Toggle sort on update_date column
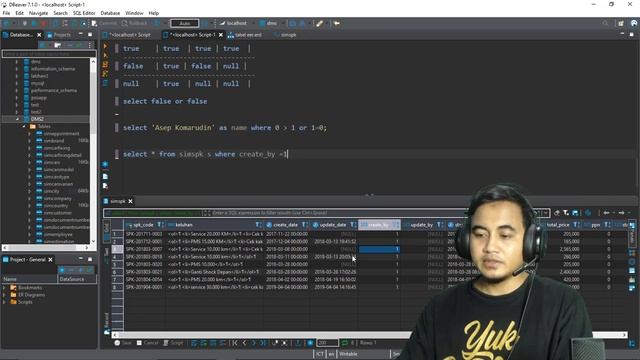The width and height of the screenshot is (640, 360). tap(353, 225)
